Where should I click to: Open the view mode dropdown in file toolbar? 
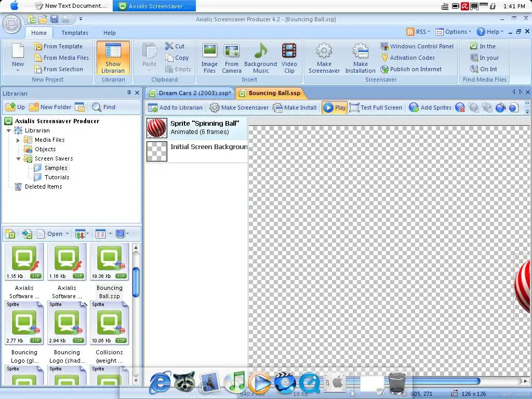(x=110, y=234)
